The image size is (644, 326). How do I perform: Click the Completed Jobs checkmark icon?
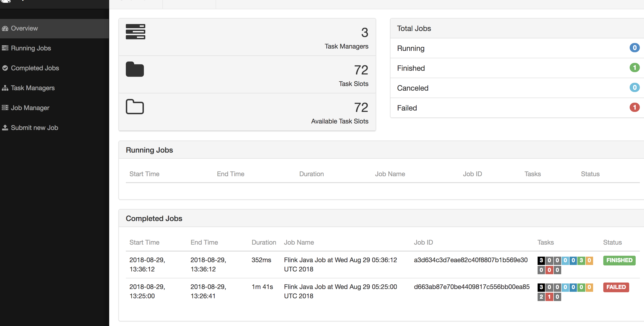5,68
